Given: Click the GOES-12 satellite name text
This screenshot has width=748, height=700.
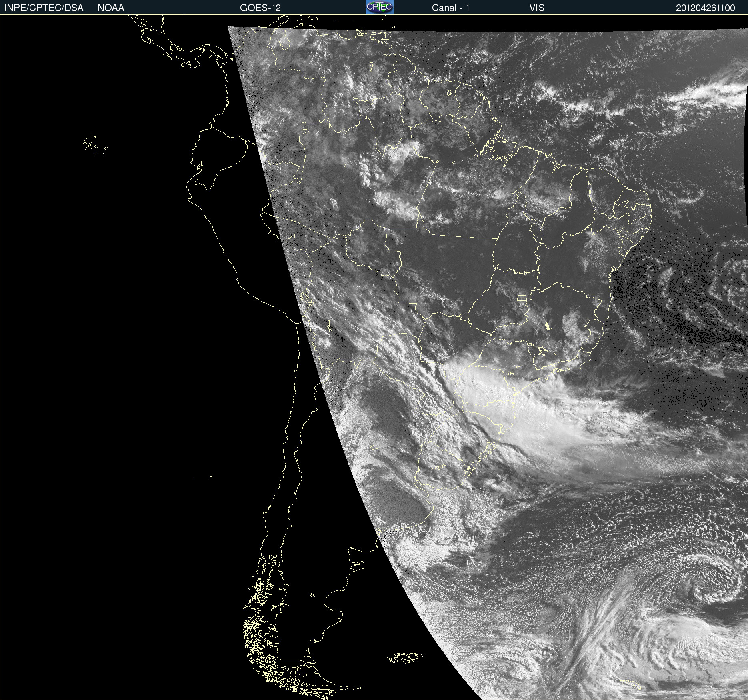Looking at the screenshot, I should (260, 8).
